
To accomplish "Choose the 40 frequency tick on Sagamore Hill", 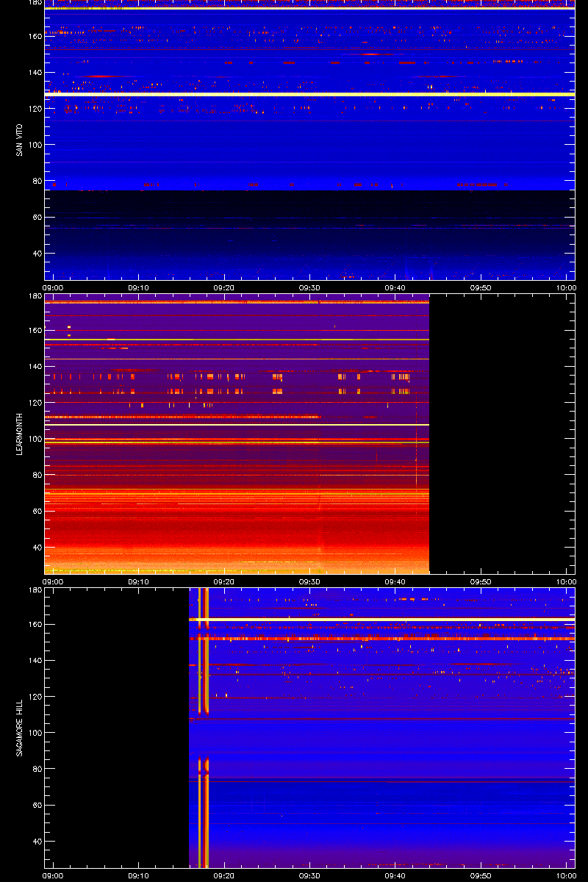I will pyautogui.click(x=36, y=842).
